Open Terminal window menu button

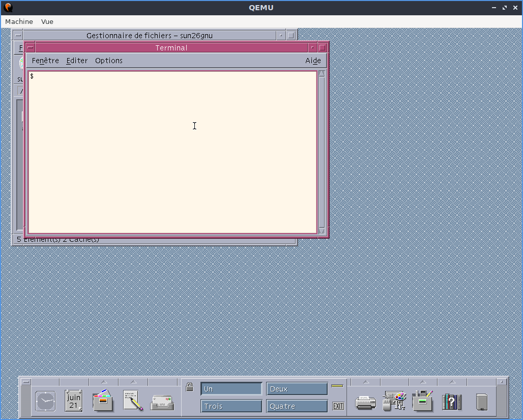click(31, 48)
